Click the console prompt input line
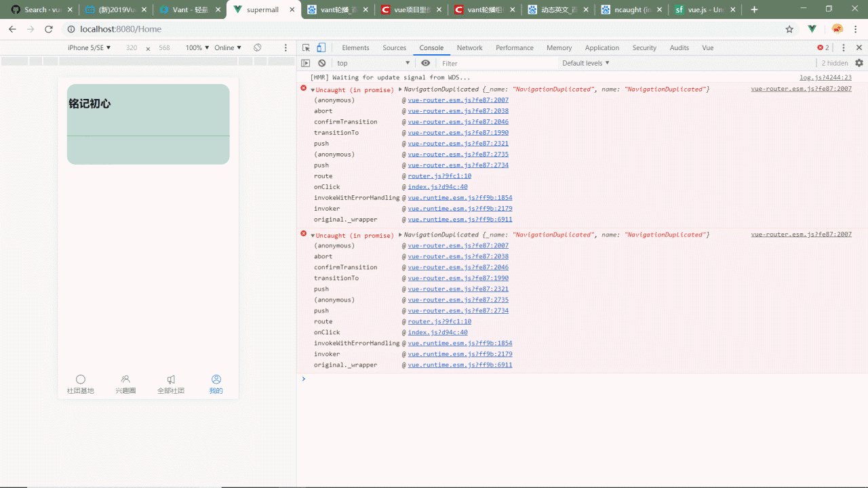The image size is (868, 488). pyautogui.click(x=582, y=379)
